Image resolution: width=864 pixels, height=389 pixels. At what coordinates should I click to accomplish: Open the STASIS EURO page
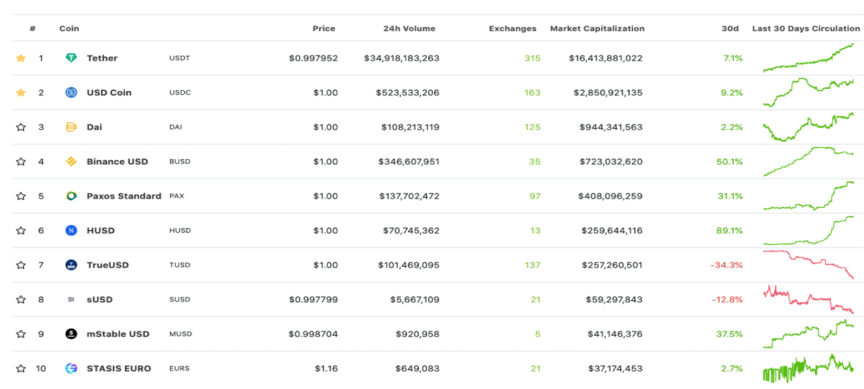(118, 369)
